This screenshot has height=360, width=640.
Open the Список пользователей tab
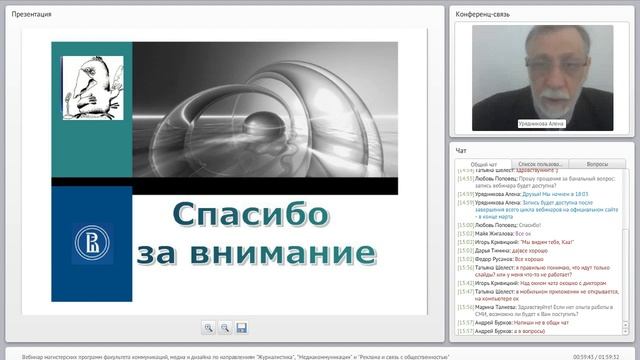point(540,164)
